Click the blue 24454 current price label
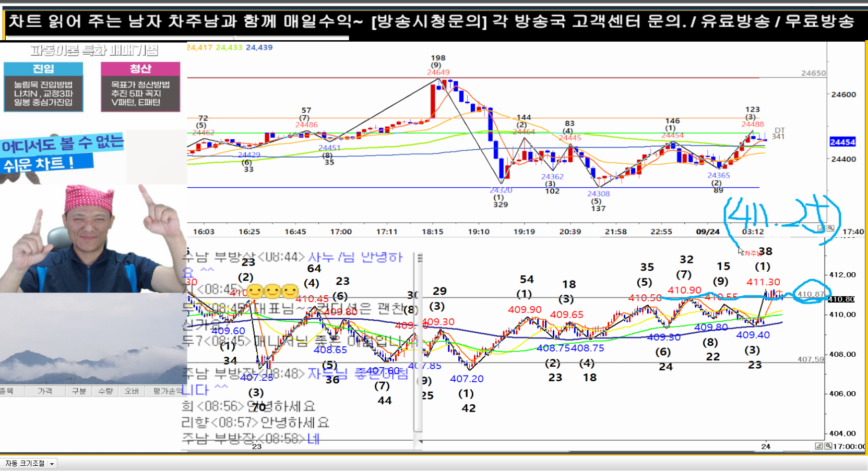 tap(842, 142)
